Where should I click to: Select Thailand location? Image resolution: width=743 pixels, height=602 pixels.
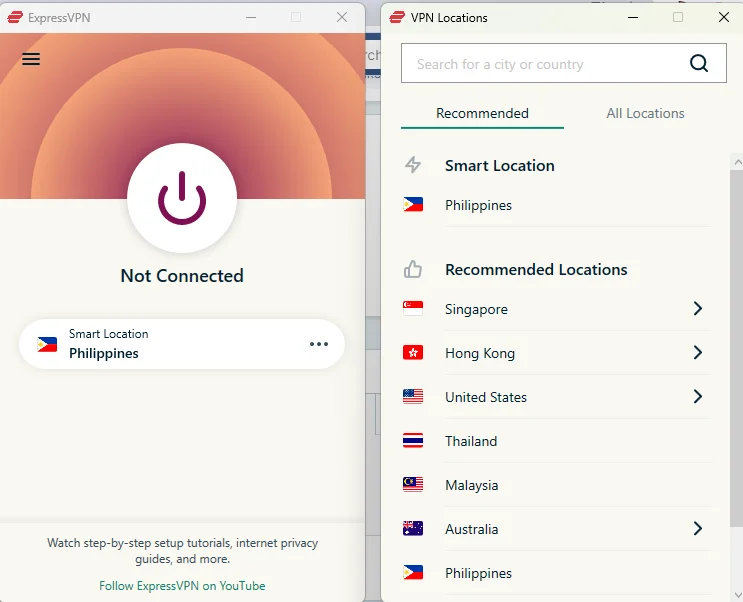pos(557,441)
